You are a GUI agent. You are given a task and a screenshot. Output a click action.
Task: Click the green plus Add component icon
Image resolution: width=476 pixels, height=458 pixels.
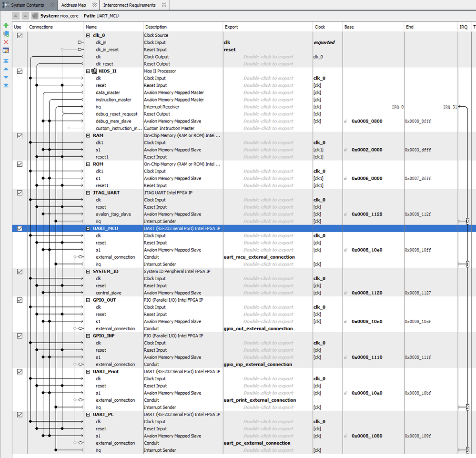[6, 26]
